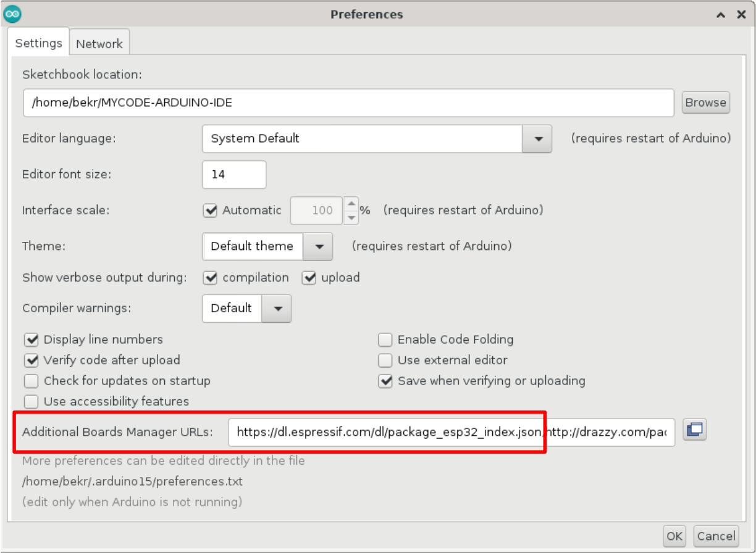Uncheck verbose output during upload
756x553 pixels.
[x=309, y=278]
